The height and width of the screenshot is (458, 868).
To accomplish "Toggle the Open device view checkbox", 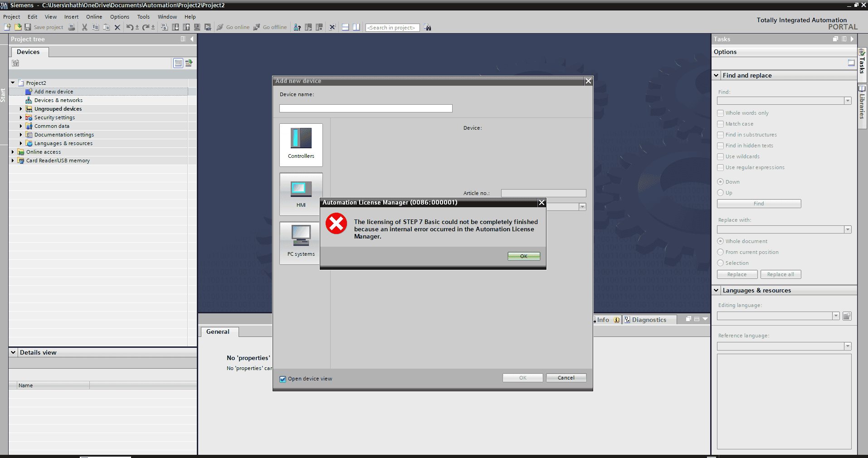I will [x=283, y=379].
